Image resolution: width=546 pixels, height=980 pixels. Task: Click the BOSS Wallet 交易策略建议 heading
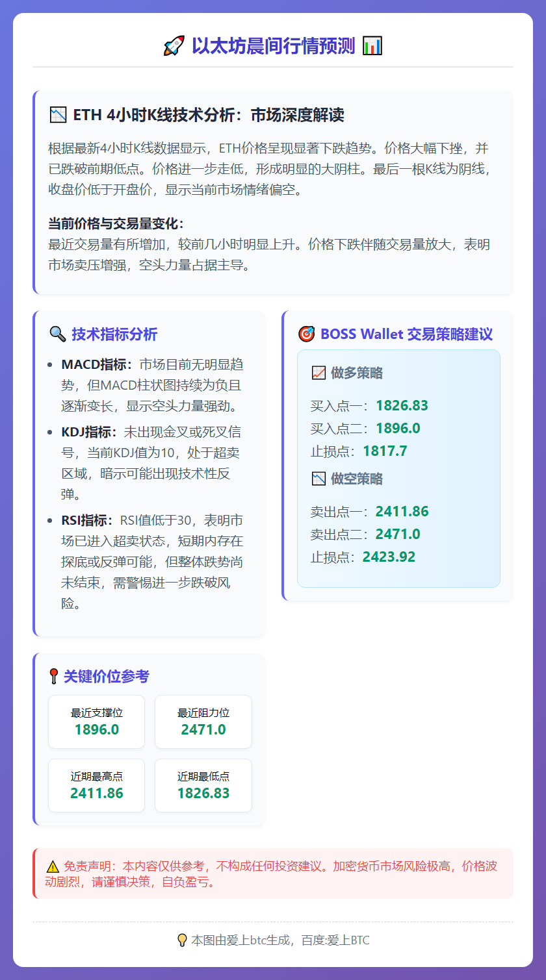click(x=407, y=334)
